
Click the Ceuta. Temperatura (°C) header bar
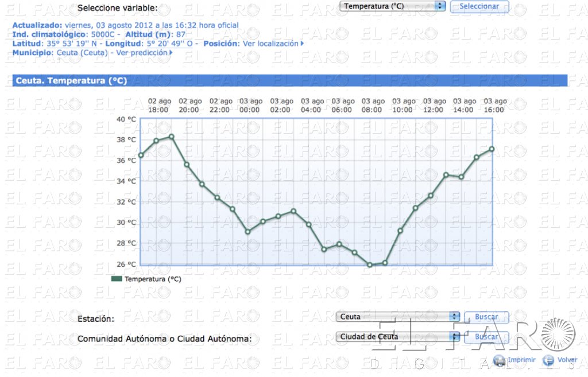coord(290,80)
